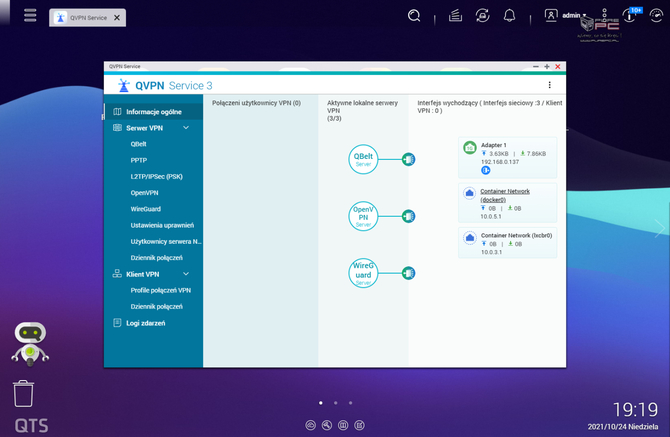Open the PPTP server settings
This screenshot has width=670, height=437.
tap(138, 160)
